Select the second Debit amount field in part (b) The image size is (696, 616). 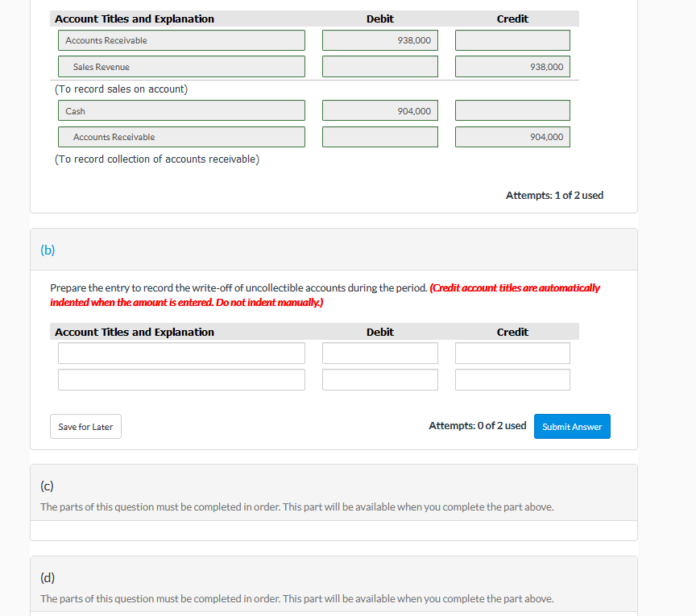click(379, 378)
